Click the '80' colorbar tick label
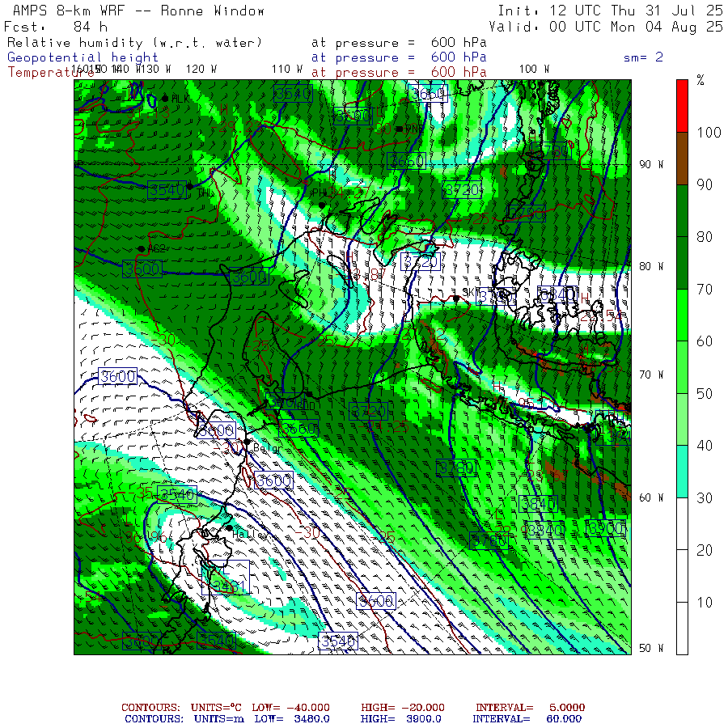728x728 pixels. point(705,237)
